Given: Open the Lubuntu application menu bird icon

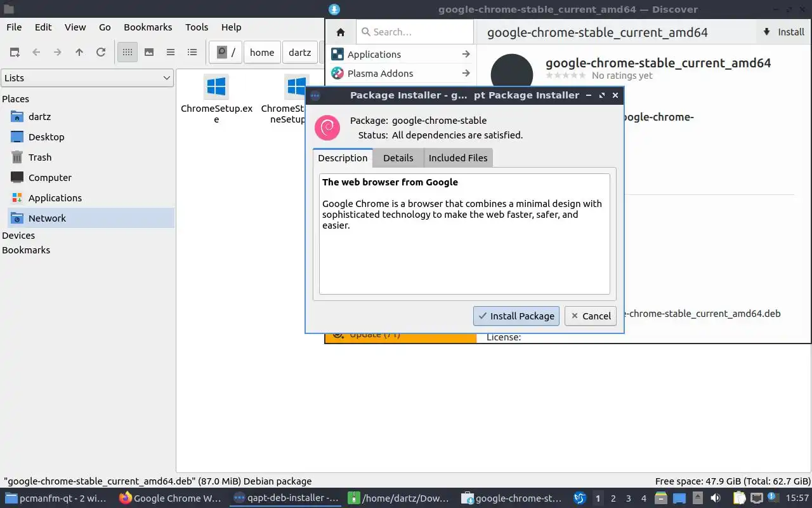Looking at the screenshot, I should (580, 498).
